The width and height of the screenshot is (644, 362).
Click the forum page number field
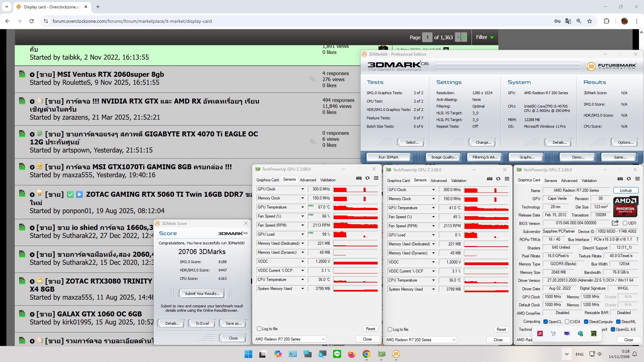(x=427, y=37)
